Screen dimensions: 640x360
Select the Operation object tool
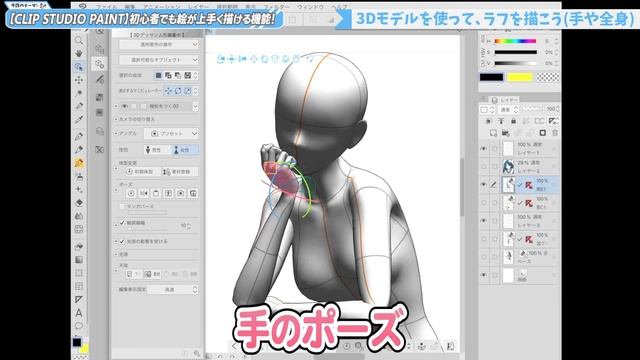click(79, 67)
